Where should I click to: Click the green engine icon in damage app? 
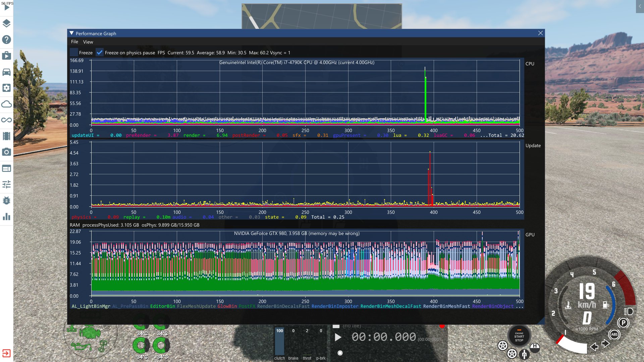pyautogui.click(x=90, y=333)
